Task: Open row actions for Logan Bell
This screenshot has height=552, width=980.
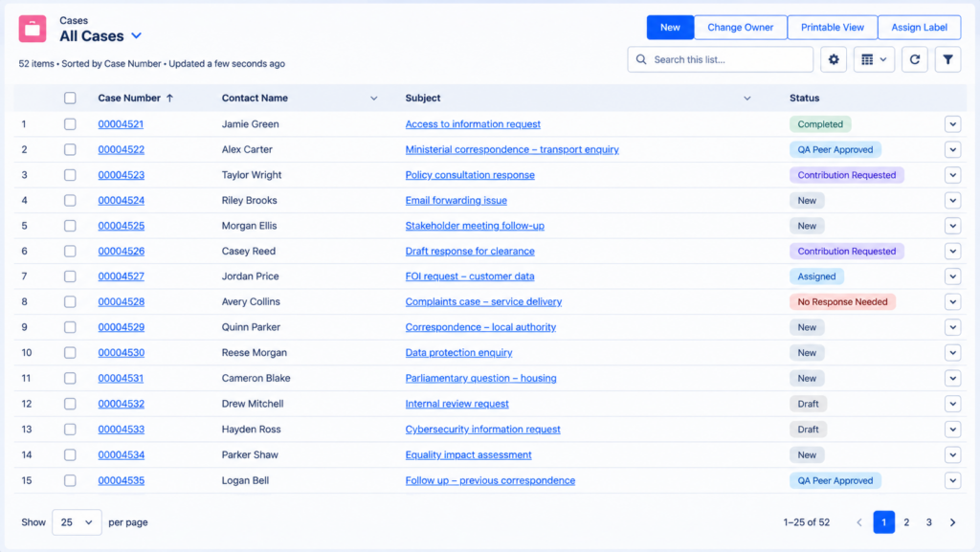Action: [x=952, y=481]
